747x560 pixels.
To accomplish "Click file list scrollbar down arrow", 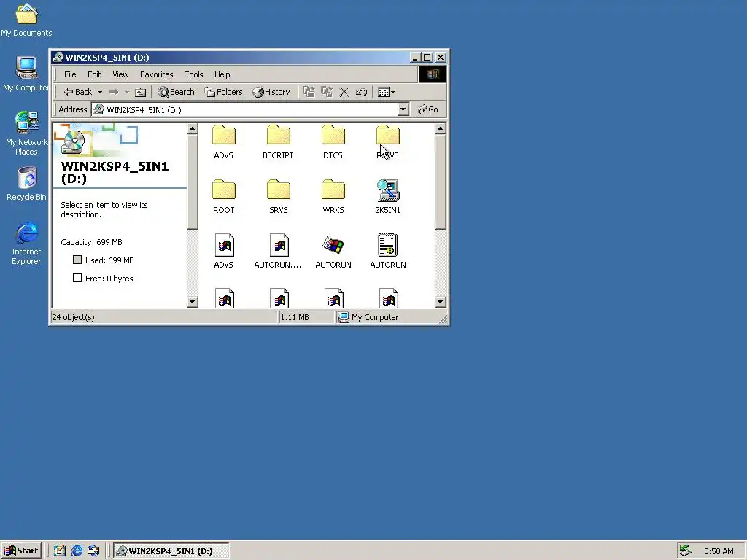I will (x=440, y=301).
